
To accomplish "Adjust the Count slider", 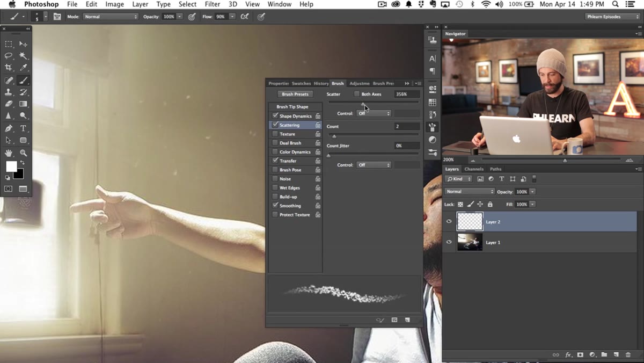I will (x=334, y=136).
